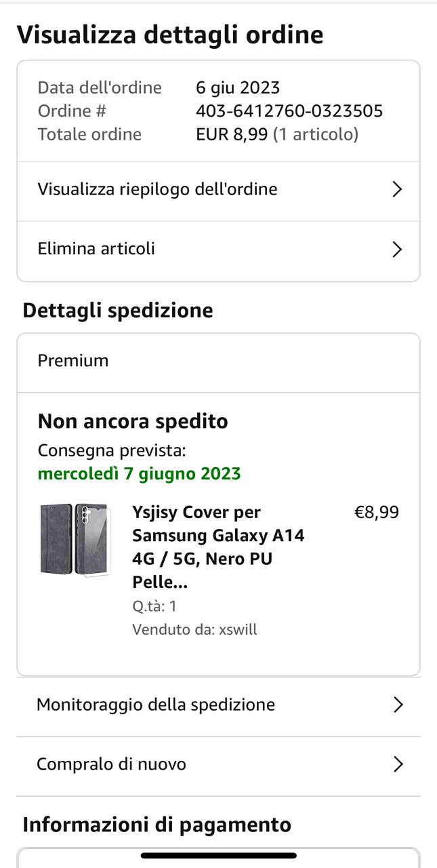Screen dimensions: 437x868
Task: Tap Totale ordine EUR 8,99 value
Action: [277, 134]
